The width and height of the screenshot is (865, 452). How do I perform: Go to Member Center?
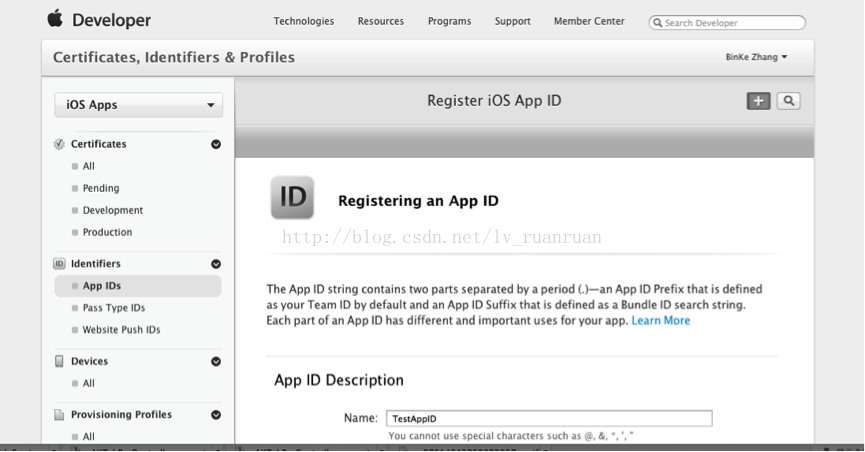click(x=589, y=21)
